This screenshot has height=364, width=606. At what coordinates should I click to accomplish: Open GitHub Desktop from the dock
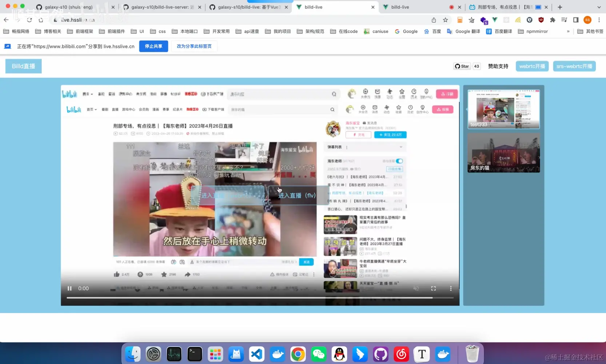coord(380,354)
